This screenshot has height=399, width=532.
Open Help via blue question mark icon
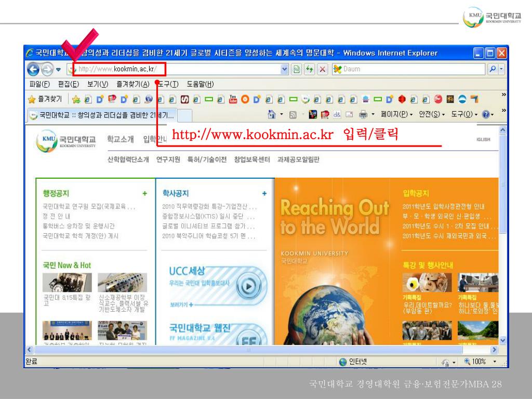tap(486, 114)
